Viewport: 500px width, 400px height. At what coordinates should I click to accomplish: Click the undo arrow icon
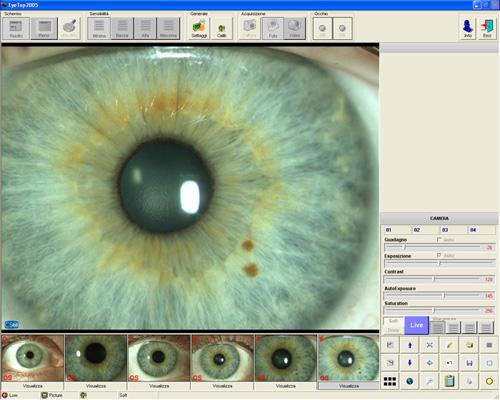(449, 363)
